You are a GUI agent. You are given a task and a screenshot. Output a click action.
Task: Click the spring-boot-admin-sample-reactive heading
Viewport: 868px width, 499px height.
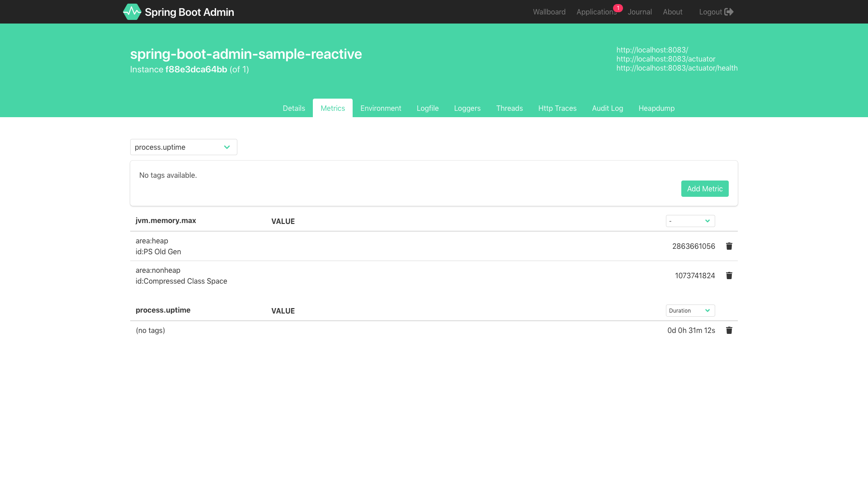point(246,54)
